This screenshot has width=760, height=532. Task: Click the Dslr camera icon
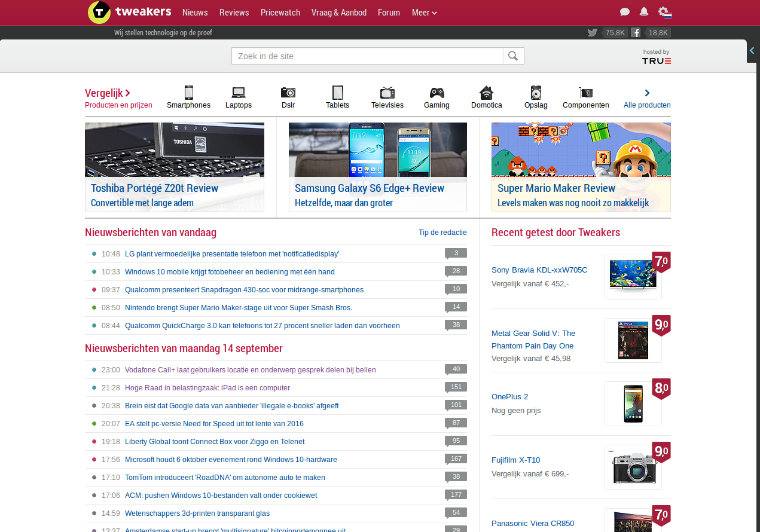coord(288,93)
